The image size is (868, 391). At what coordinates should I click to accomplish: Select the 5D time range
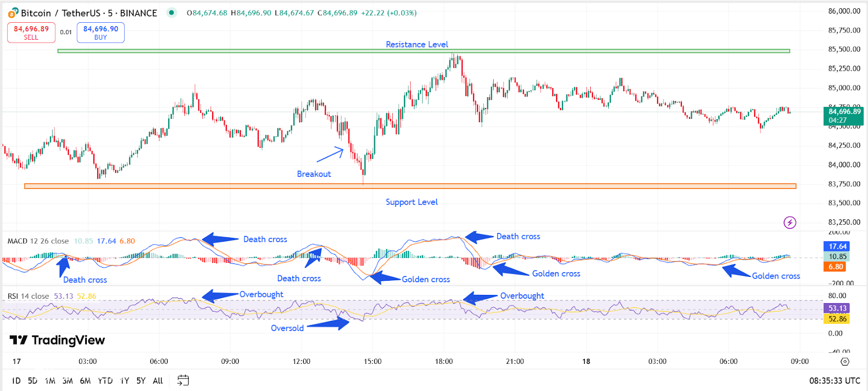point(33,381)
